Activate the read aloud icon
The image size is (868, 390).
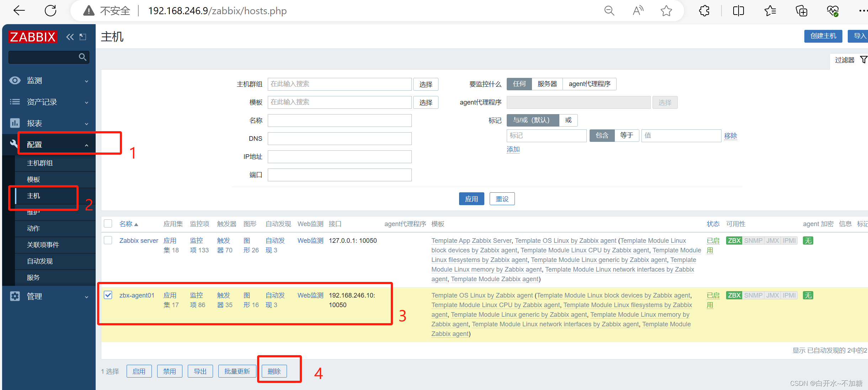click(638, 11)
